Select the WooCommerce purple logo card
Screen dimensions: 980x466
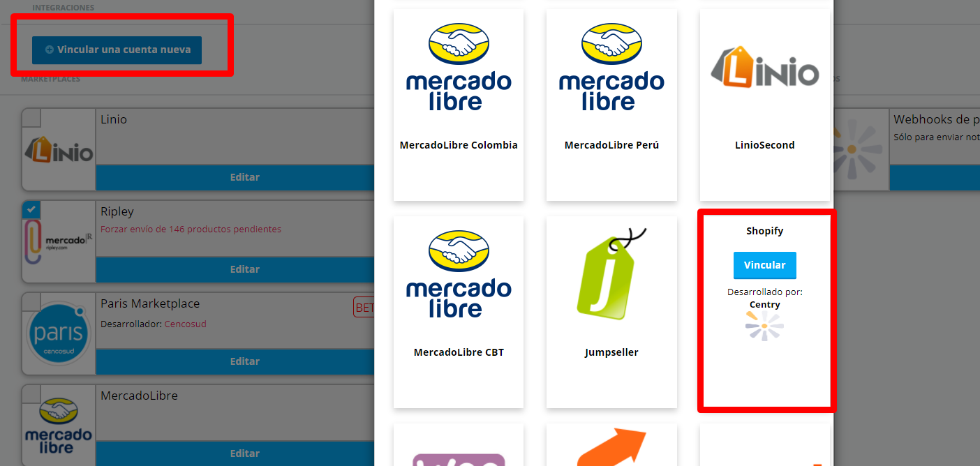[459, 445]
